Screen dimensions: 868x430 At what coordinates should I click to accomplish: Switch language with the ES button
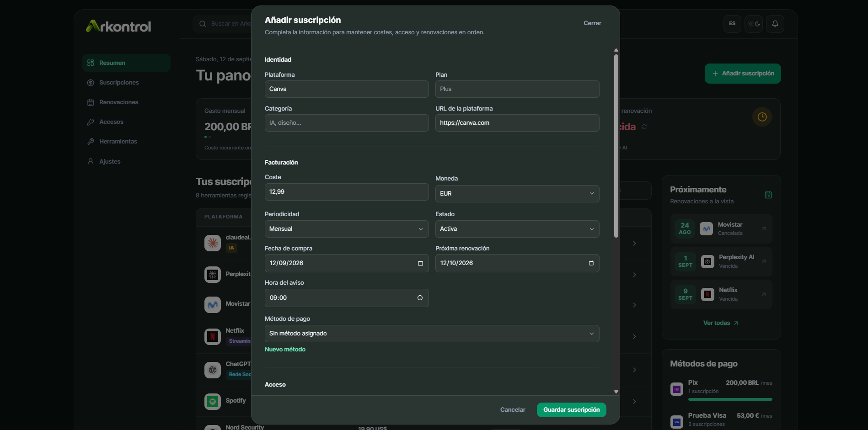tap(732, 24)
